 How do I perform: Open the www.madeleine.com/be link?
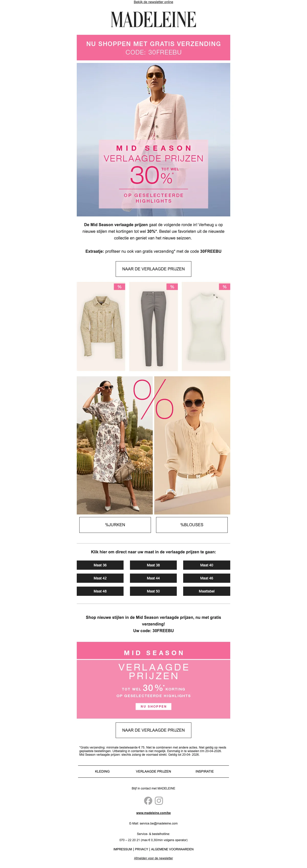point(153,813)
